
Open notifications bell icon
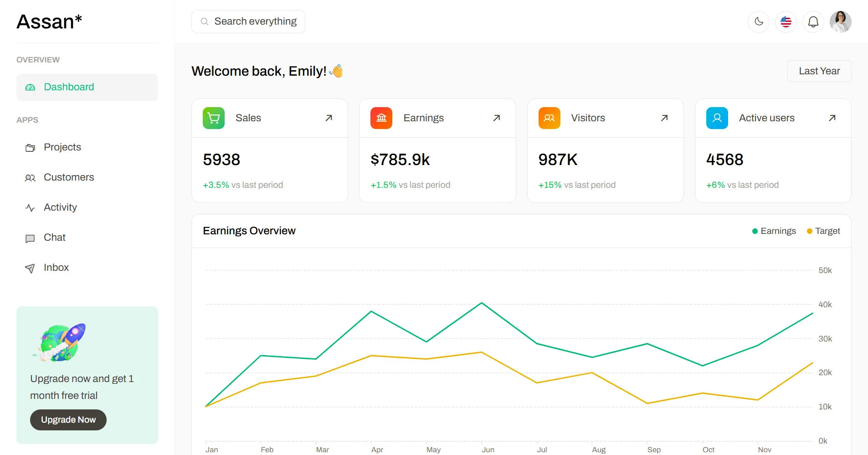point(813,21)
